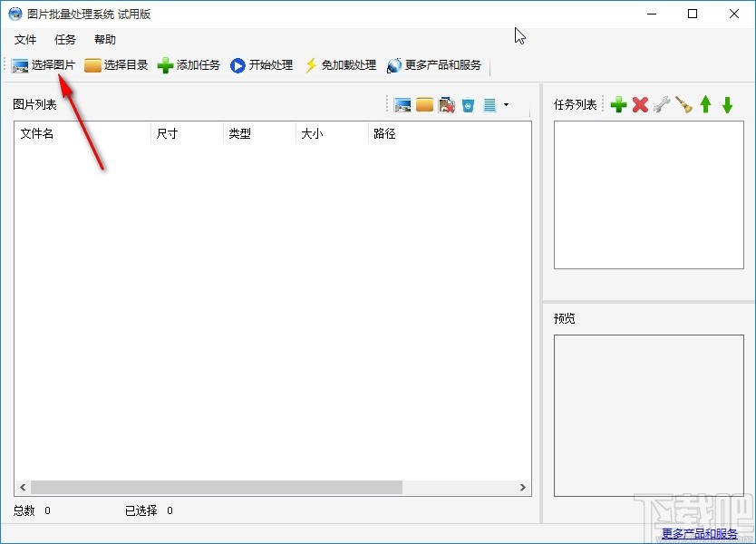
Task: Click the 免加载处理 lightning option
Action: tap(340, 64)
